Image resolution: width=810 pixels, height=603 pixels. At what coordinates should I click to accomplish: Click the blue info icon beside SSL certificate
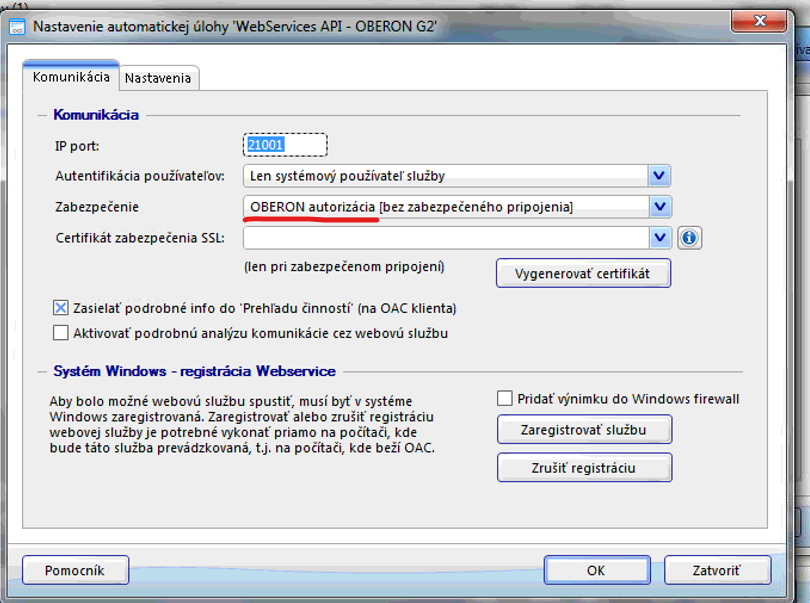689,238
